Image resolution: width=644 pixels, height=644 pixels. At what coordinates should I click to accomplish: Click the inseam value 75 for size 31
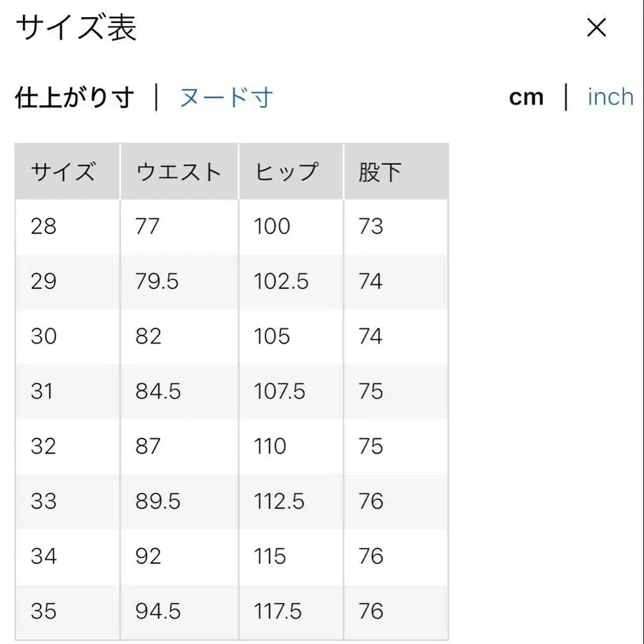(371, 391)
